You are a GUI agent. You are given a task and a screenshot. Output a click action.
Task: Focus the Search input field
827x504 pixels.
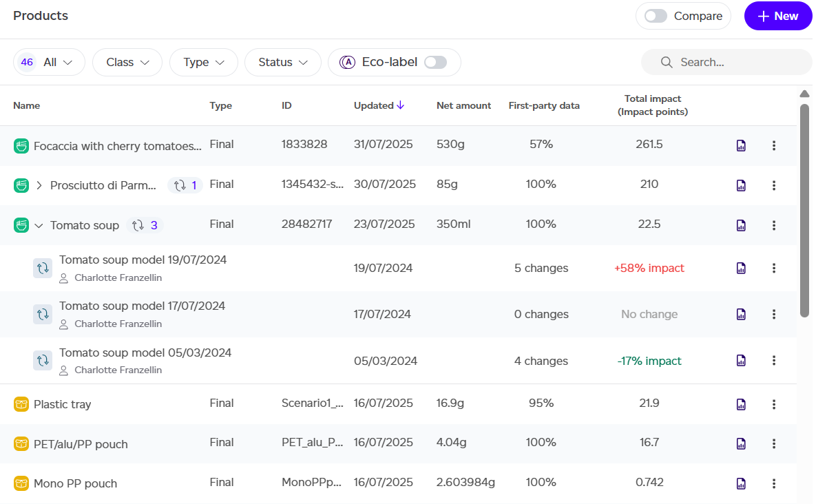coord(726,62)
